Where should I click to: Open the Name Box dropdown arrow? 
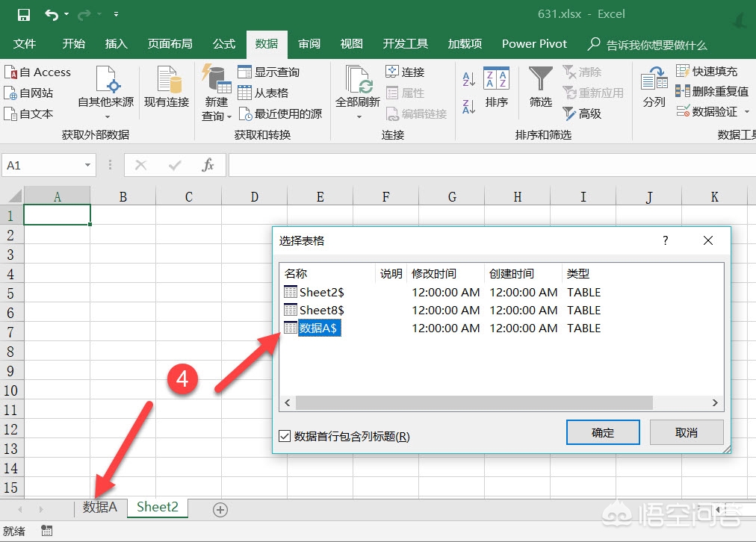tap(87, 165)
